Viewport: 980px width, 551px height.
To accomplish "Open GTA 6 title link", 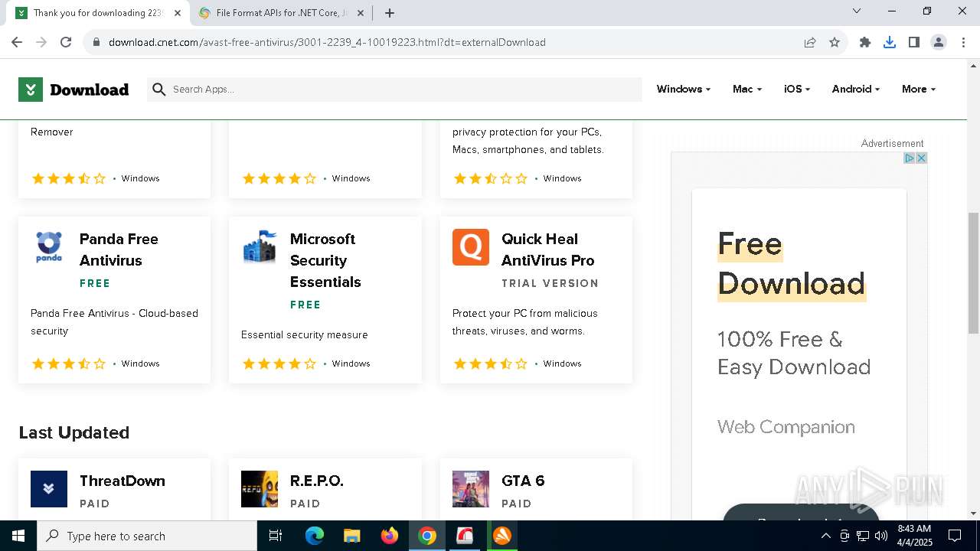I will tap(523, 481).
